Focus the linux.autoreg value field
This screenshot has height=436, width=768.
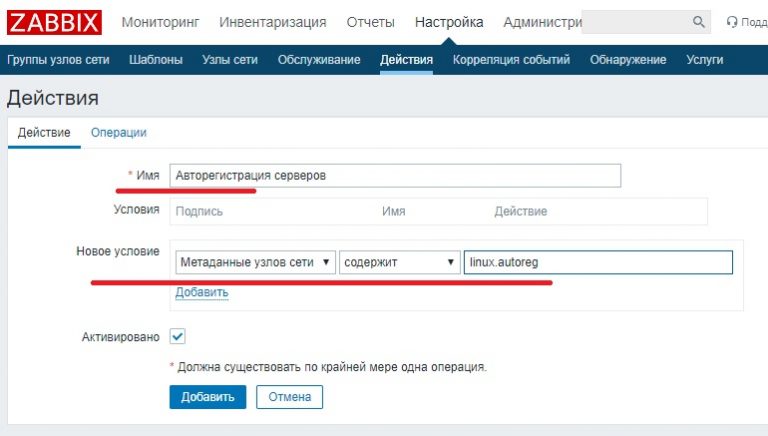[x=598, y=262]
